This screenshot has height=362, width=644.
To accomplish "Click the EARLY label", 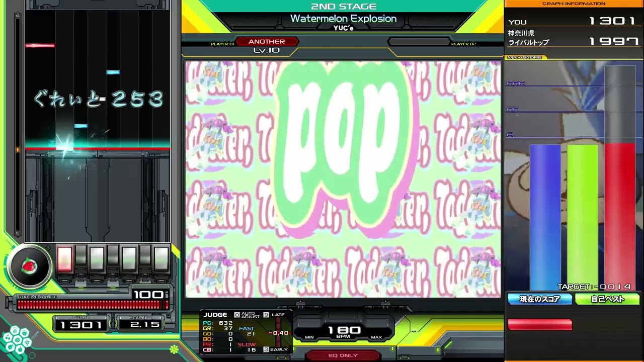I will 279,349.
